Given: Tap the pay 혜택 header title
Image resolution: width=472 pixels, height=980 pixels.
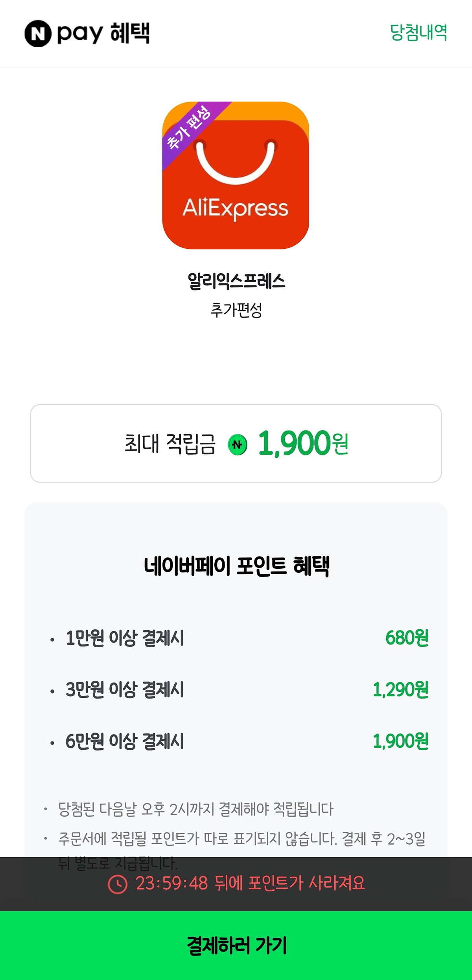Looking at the screenshot, I should (103, 33).
